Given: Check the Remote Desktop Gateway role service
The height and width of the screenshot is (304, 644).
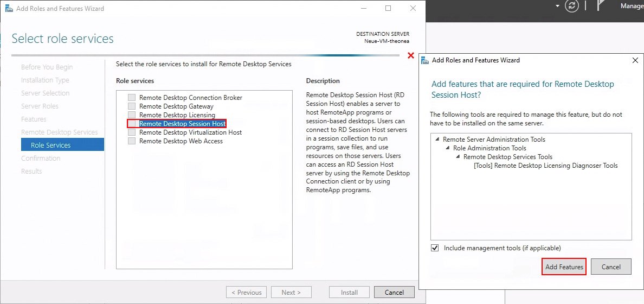Looking at the screenshot, I should pos(132,106).
